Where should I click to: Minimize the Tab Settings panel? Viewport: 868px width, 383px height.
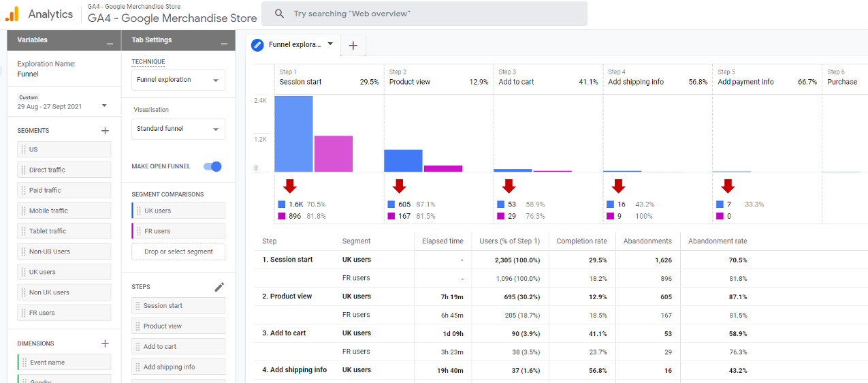click(x=224, y=41)
